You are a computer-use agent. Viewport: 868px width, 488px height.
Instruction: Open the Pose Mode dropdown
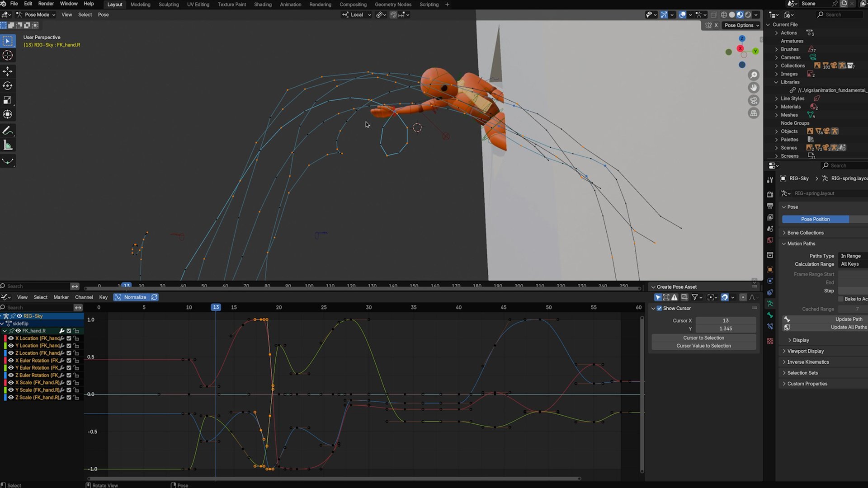36,14
